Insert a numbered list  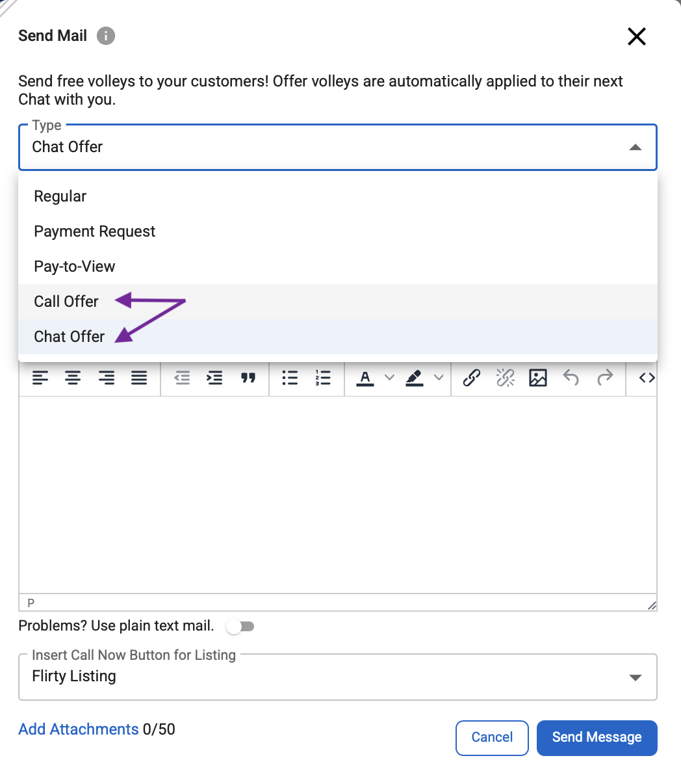(323, 378)
